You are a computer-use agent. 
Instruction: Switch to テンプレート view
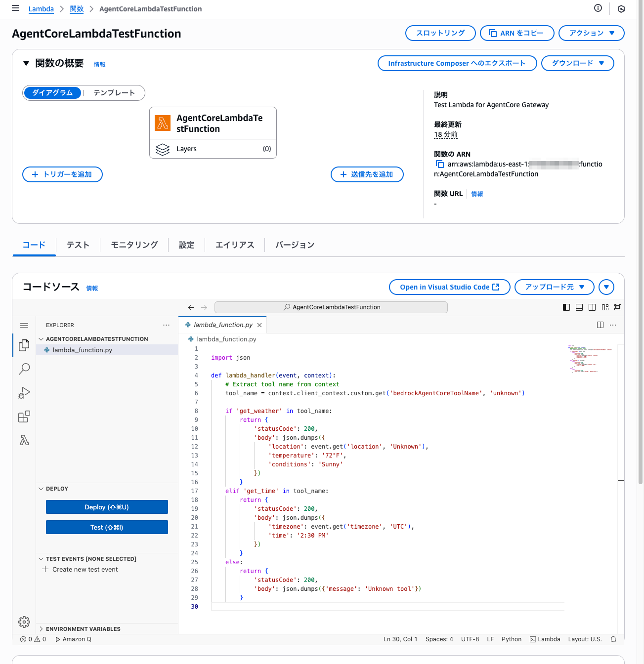114,93
